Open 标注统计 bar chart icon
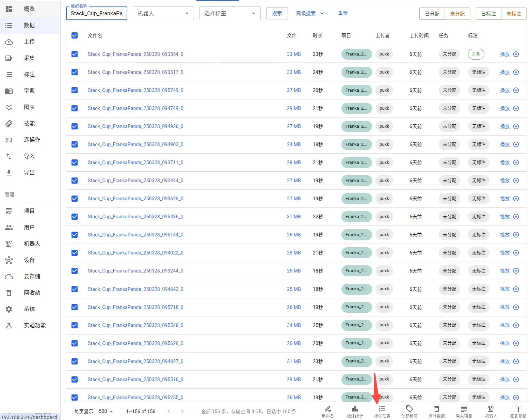The height and width of the screenshot is (420, 530). click(355, 409)
